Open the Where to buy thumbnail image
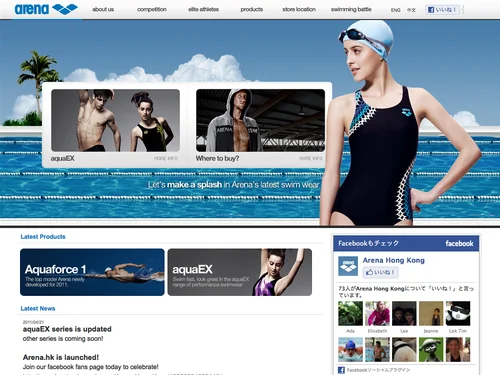Screen dimensions: 500x375 (x=260, y=120)
